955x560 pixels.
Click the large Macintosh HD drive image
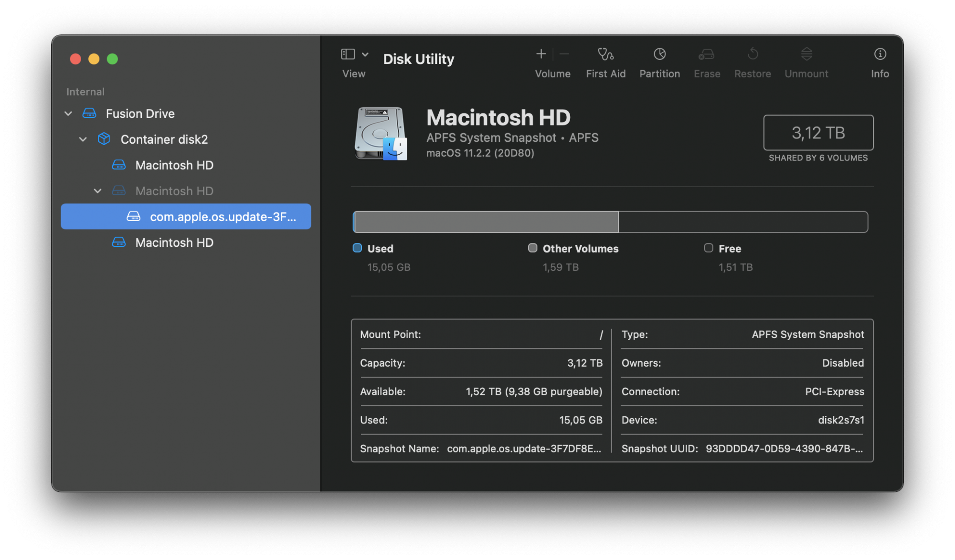point(381,134)
